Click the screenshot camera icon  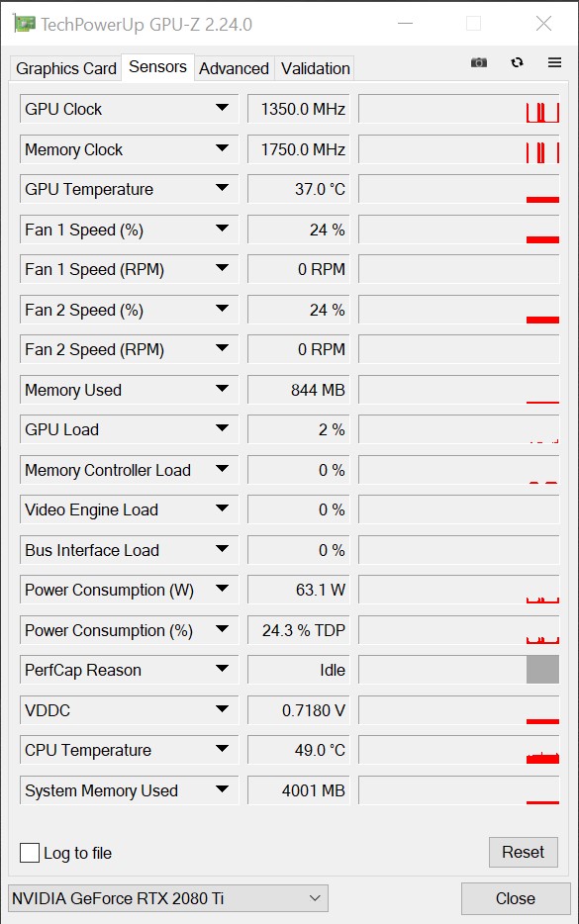[479, 62]
